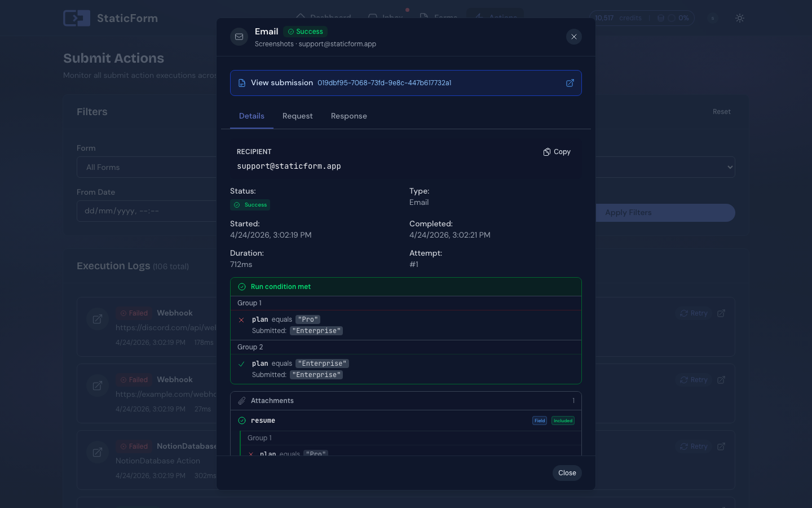The height and width of the screenshot is (508, 812).
Task: Open the View submission link
Action: pyautogui.click(x=406, y=83)
